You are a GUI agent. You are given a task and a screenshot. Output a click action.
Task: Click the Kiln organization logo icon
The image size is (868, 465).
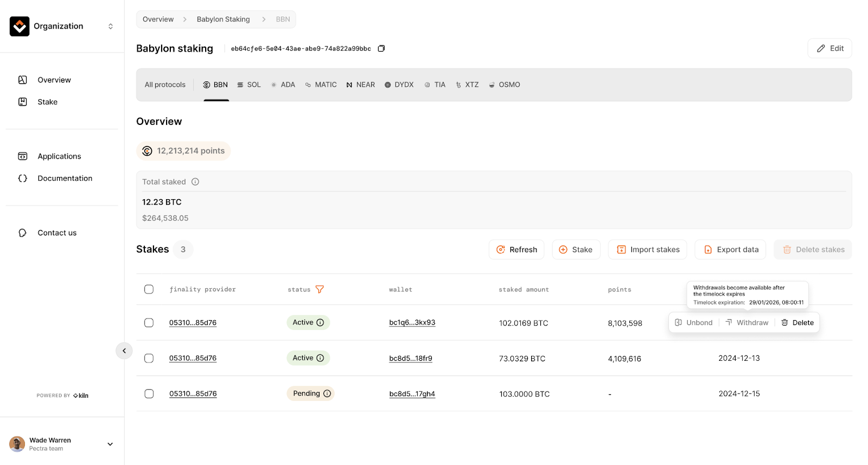20,26
